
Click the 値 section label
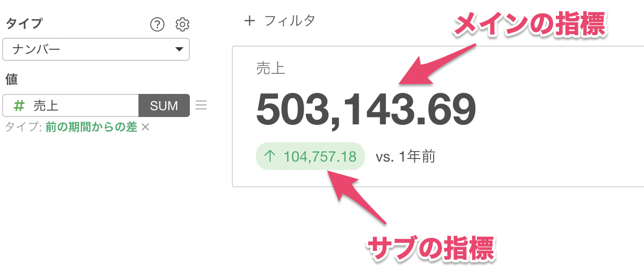[x=12, y=79]
